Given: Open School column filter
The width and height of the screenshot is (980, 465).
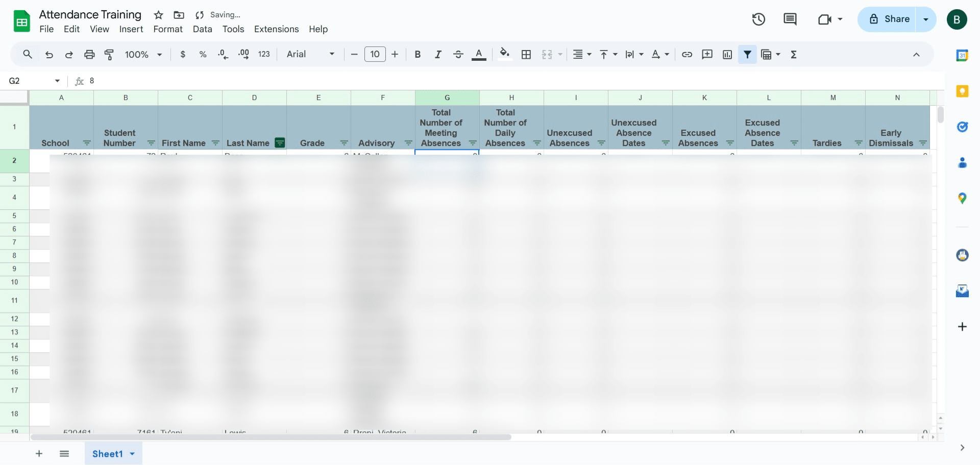Looking at the screenshot, I should click(87, 143).
